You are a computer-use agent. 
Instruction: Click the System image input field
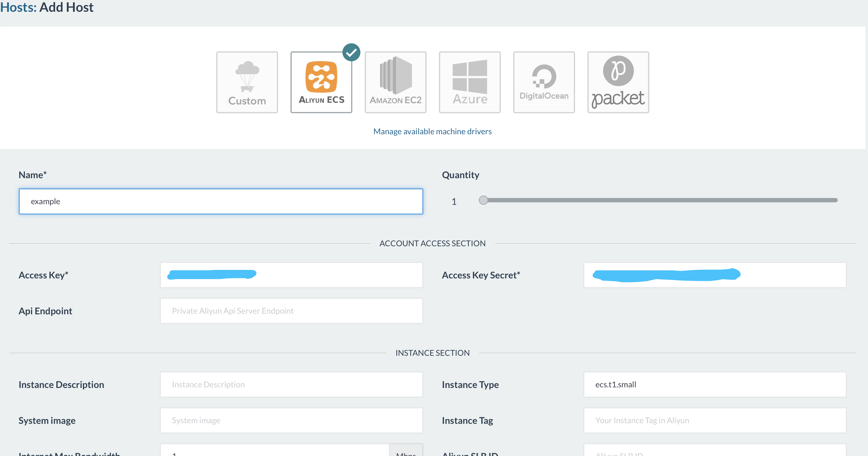(x=291, y=420)
